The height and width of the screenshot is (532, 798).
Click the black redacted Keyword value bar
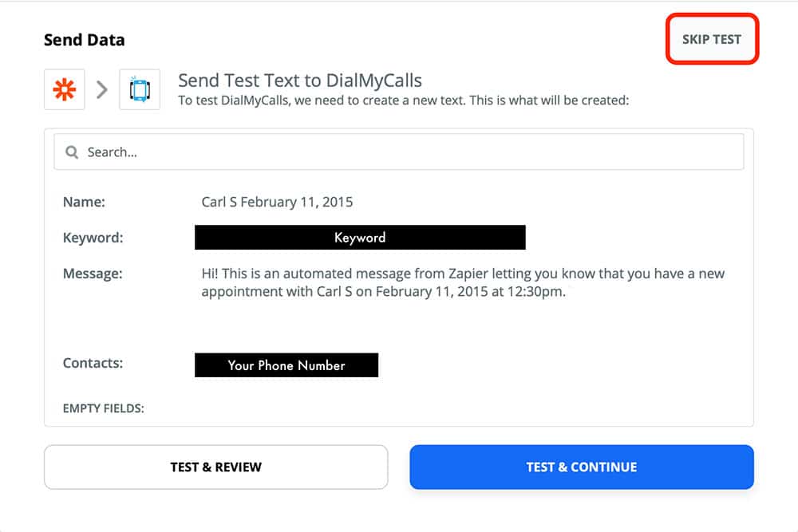[360, 238]
